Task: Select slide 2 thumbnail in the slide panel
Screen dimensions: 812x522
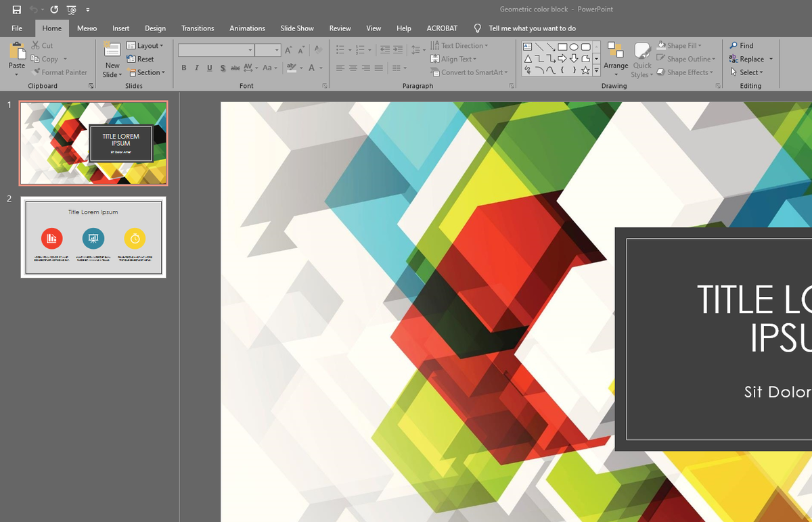Action: [x=93, y=237]
